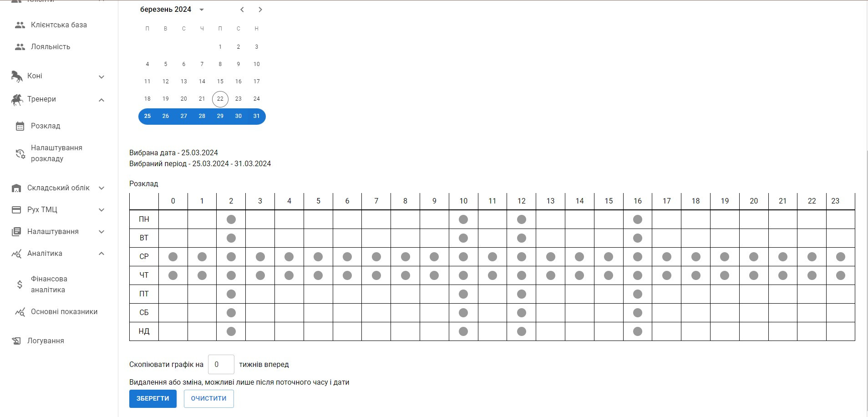Toggle the НД slot at hour 16
This screenshot has height=417, width=868.
tap(638, 331)
